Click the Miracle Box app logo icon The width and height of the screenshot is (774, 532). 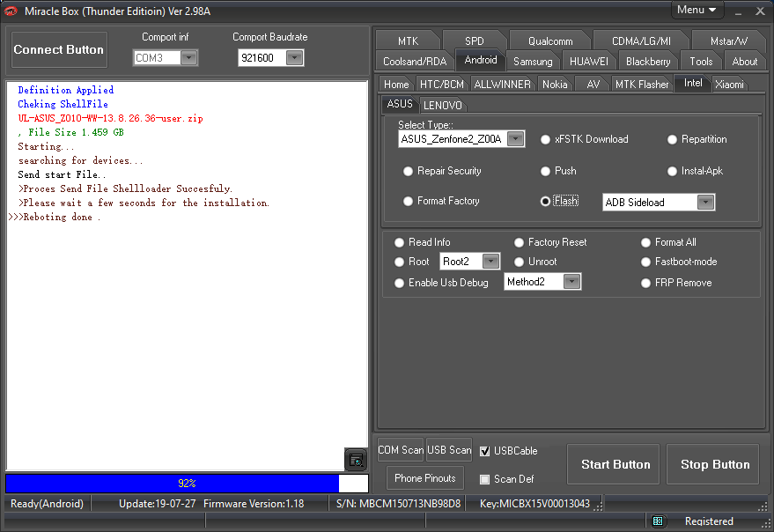click(10, 11)
